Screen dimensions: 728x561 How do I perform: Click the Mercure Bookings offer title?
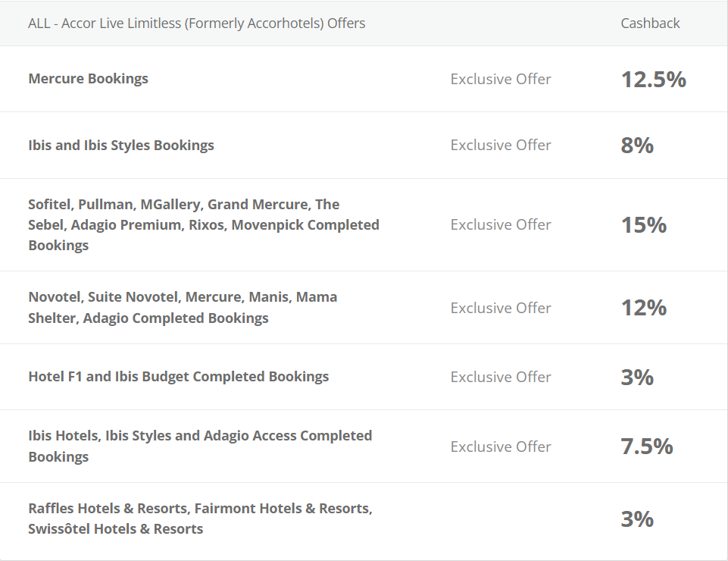point(88,79)
